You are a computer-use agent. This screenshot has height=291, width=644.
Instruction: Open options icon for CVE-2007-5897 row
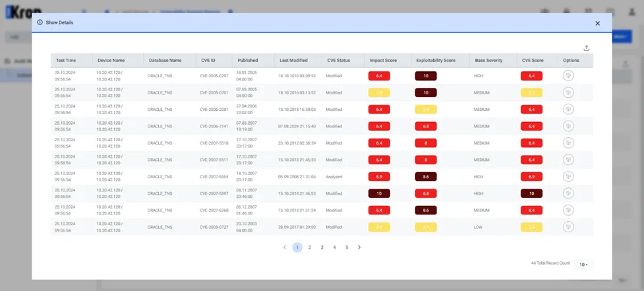568,193
